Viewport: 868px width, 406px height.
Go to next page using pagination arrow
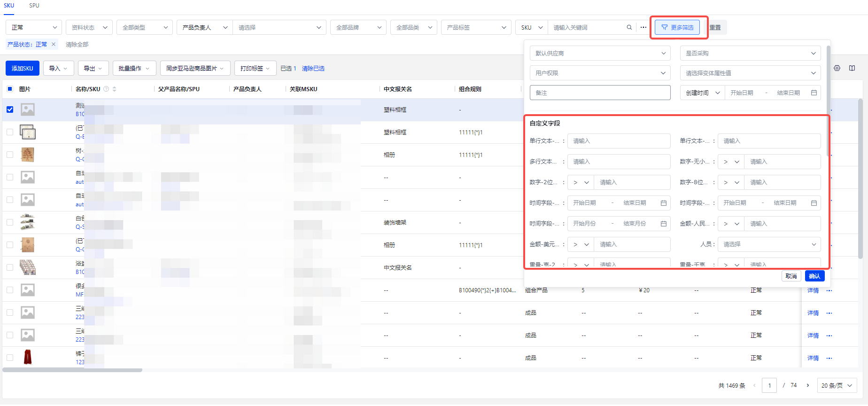(x=808, y=385)
